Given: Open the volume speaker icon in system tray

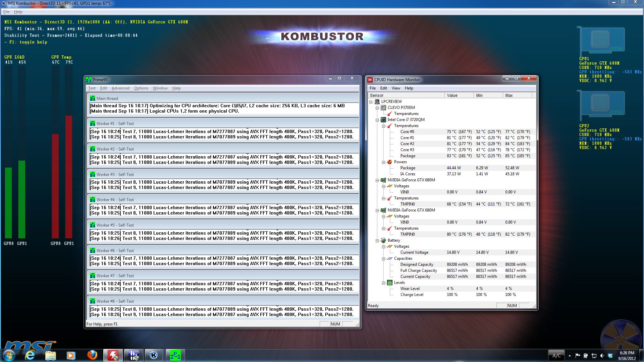Looking at the screenshot, I should [602, 356].
